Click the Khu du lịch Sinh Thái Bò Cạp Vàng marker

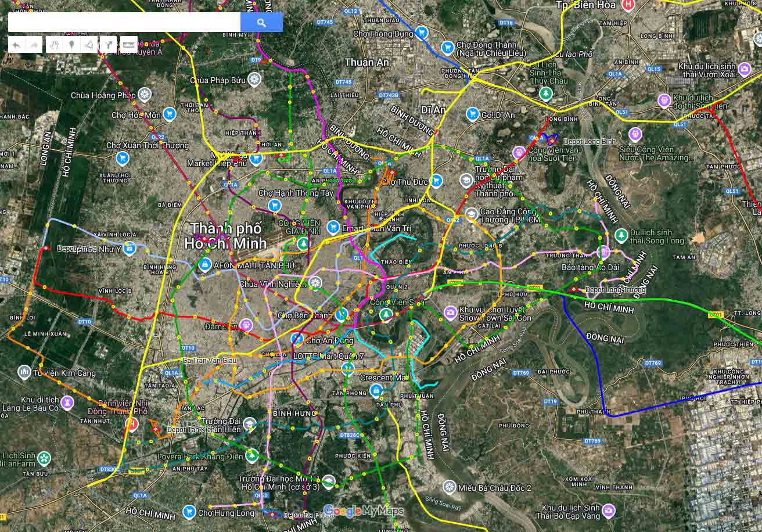coord(608,511)
